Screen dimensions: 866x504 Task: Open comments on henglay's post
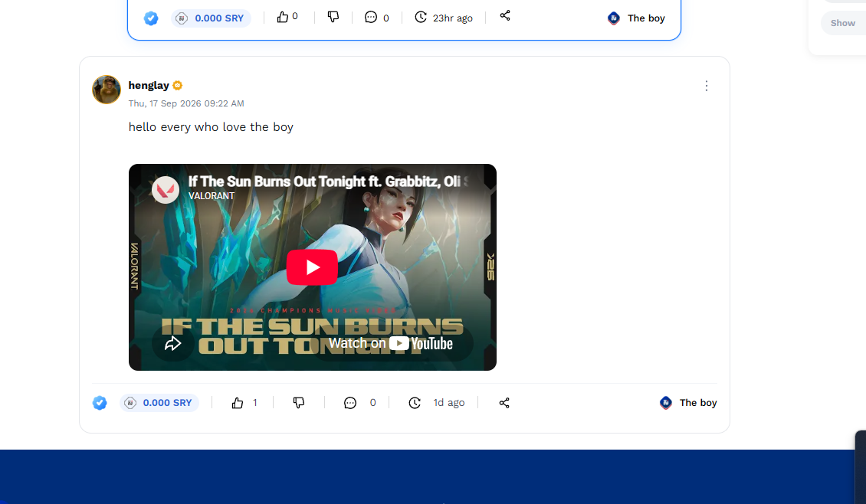click(x=350, y=403)
